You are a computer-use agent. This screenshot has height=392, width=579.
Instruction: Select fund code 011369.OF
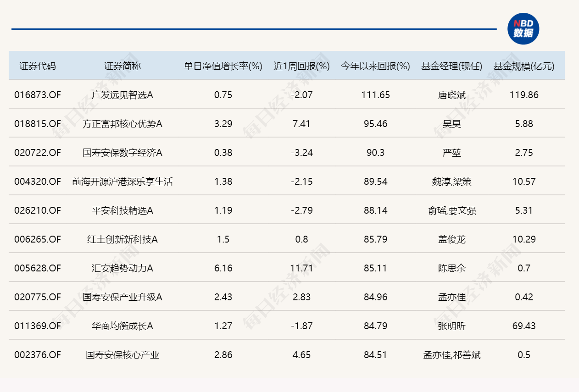click(38, 326)
